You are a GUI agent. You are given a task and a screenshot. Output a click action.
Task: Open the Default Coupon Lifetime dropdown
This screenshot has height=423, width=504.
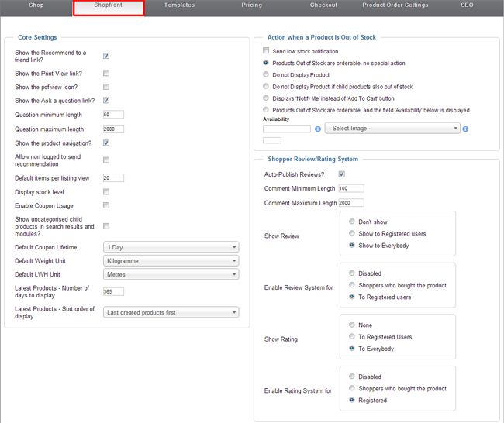point(171,247)
